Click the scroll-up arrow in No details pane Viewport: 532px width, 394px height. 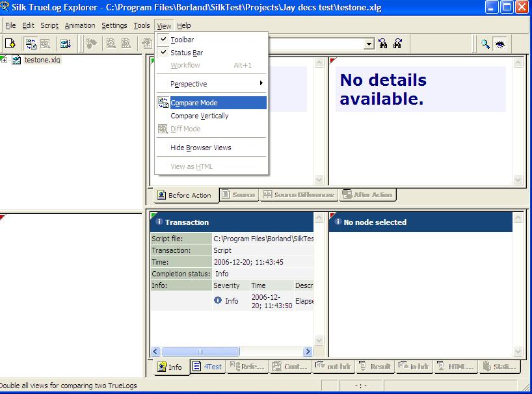pyautogui.click(x=518, y=62)
